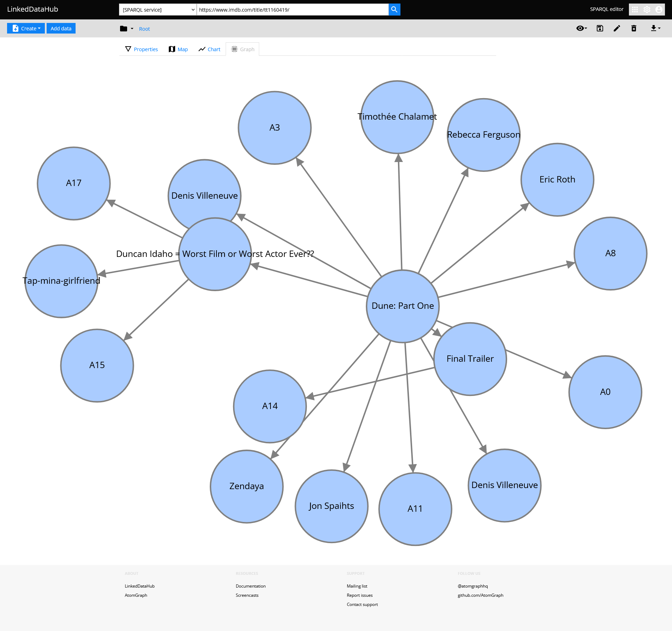Switch to the Graph tab
This screenshot has height=631, width=672.
tap(243, 49)
